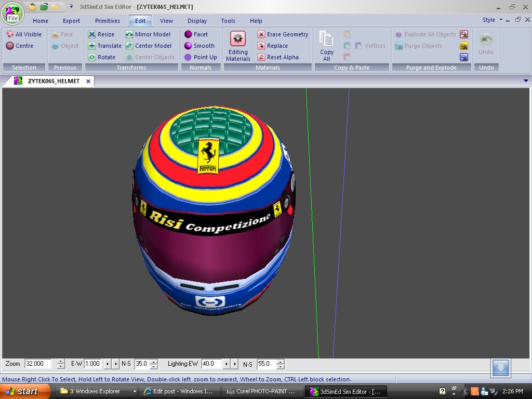532x399 pixels.
Task: Click the Centre selection icon
Action: 10,46
